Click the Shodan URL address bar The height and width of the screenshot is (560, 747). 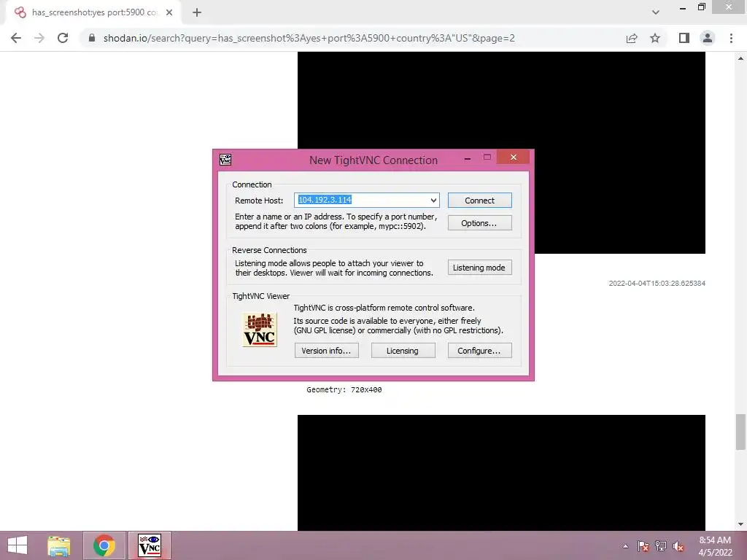click(x=309, y=38)
